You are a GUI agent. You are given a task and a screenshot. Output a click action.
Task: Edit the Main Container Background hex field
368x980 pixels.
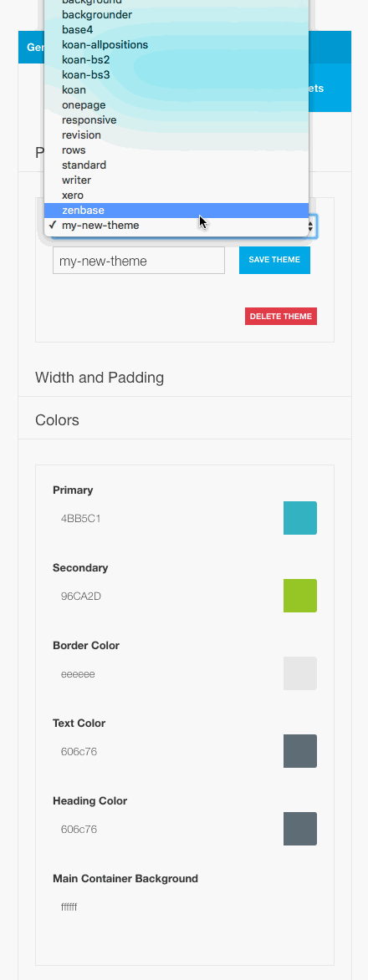(x=163, y=906)
